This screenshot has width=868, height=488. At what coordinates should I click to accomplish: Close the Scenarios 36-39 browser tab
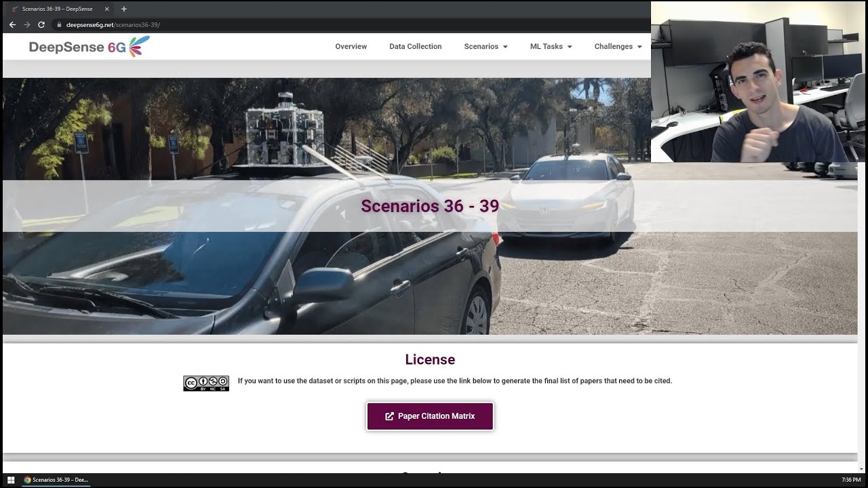point(107,9)
